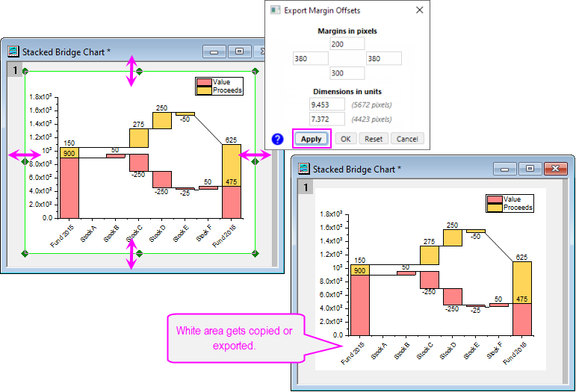Viewport: 576px width, 392px height.
Task: Click the left Stacked Bridge Chart window title icon
Action: [x=13, y=52]
